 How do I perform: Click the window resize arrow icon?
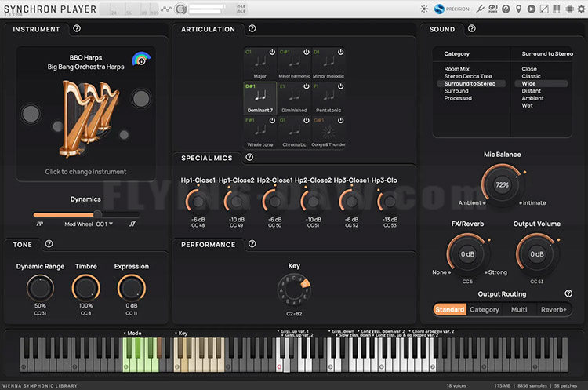pos(544,9)
